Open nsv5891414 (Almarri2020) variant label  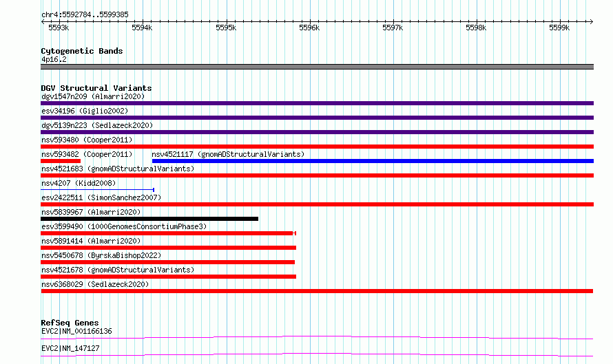click(91, 241)
